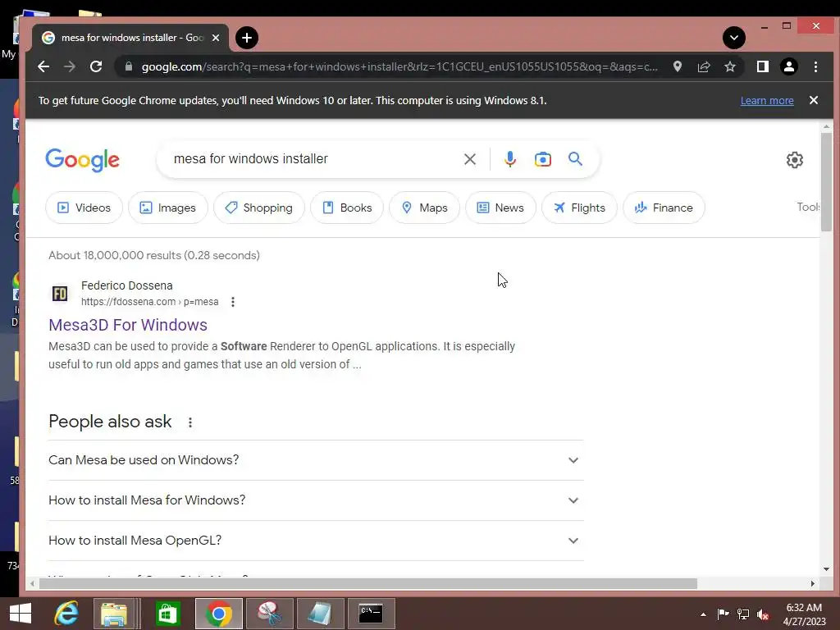Bookmark this tab with star icon
The image size is (840, 630).
click(729, 66)
